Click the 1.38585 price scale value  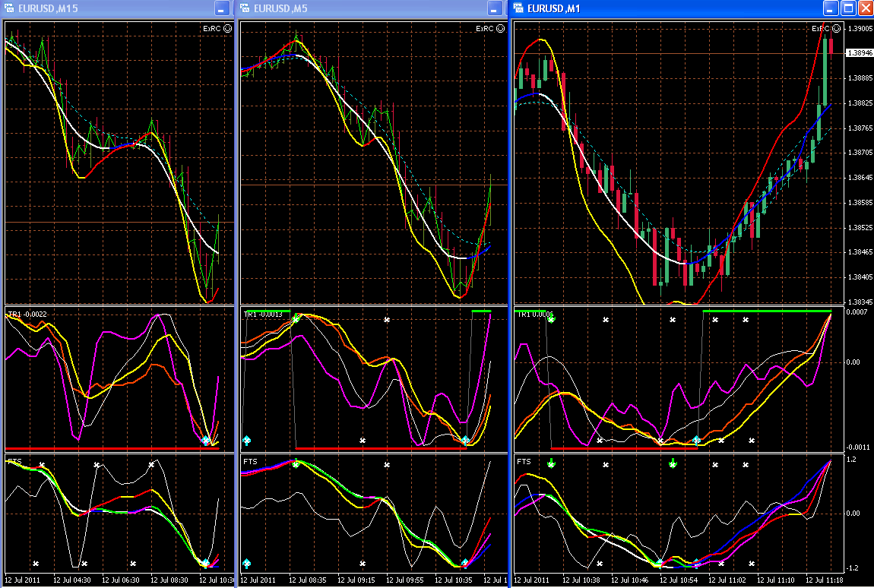[x=860, y=202]
